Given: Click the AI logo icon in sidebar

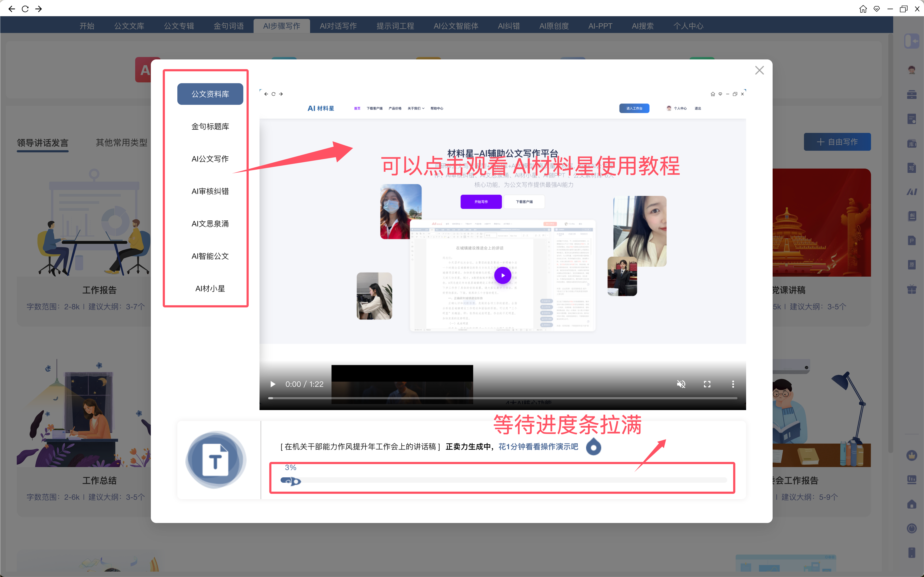Looking at the screenshot, I should 911,192.
